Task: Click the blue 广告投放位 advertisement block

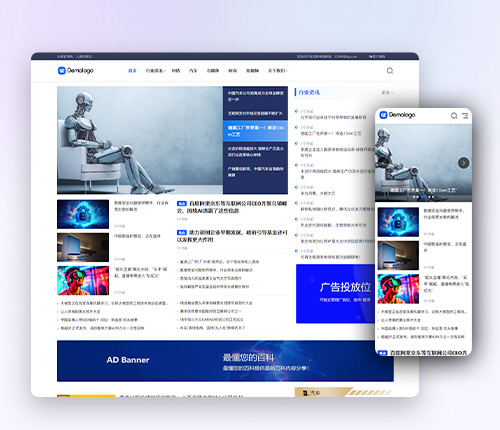Action: [x=335, y=294]
